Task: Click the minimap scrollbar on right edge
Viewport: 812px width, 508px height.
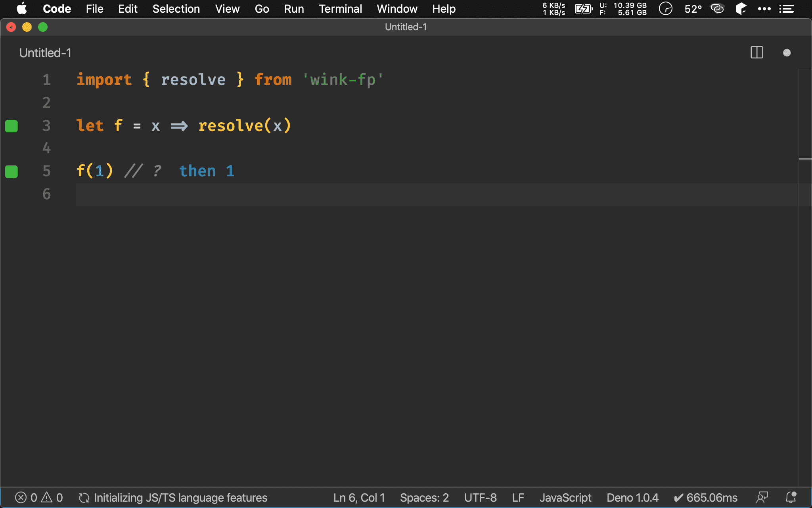Action: (x=805, y=159)
